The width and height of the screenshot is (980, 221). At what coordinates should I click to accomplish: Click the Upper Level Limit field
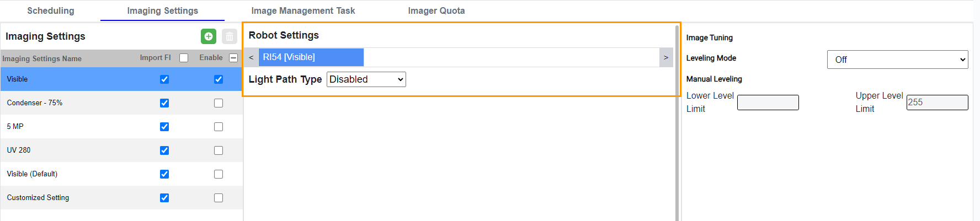(937, 103)
